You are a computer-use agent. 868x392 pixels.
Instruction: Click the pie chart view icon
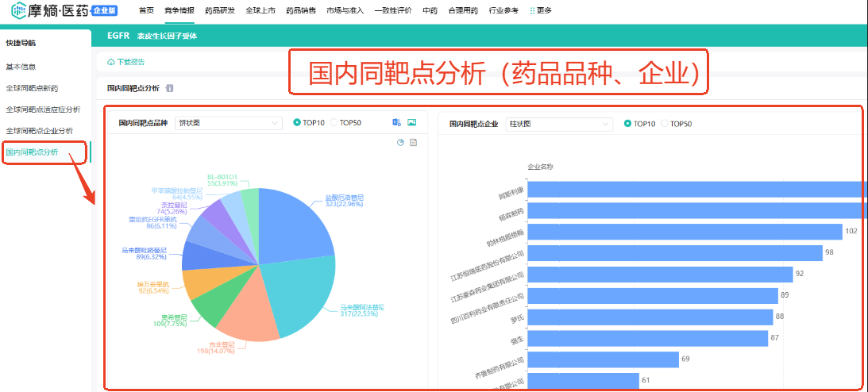400,143
